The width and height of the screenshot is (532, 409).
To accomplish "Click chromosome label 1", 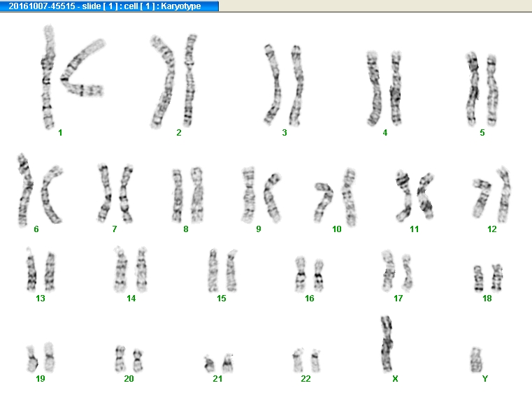I will (60, 133).
